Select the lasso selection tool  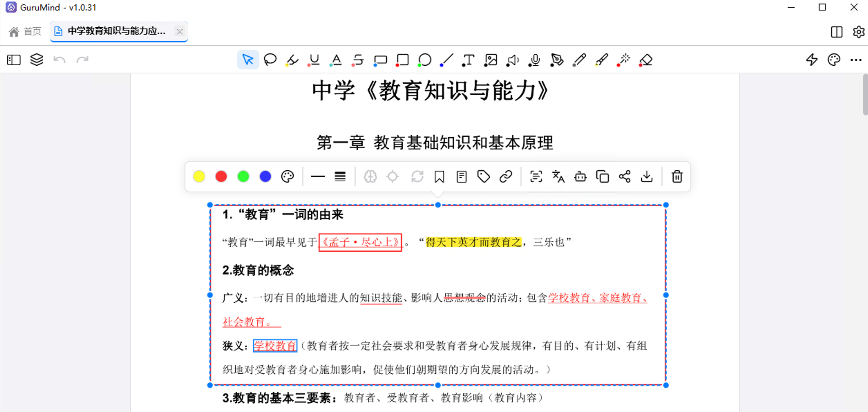270,60
